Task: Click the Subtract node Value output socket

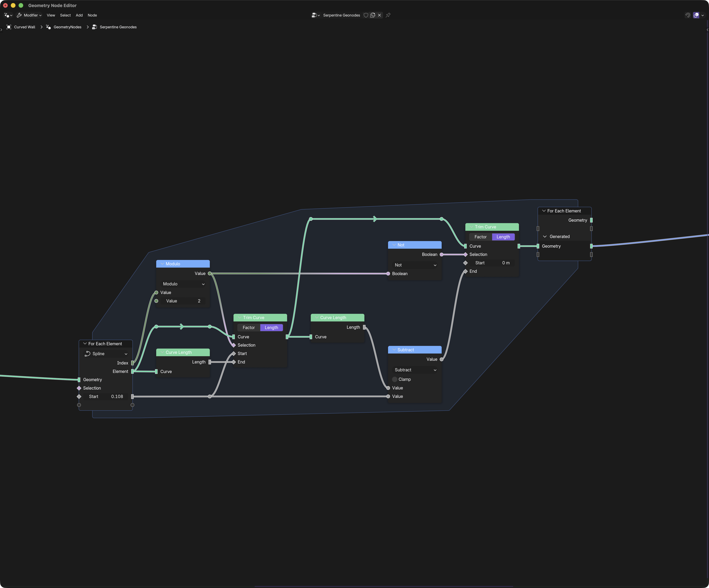Action: 442,359
